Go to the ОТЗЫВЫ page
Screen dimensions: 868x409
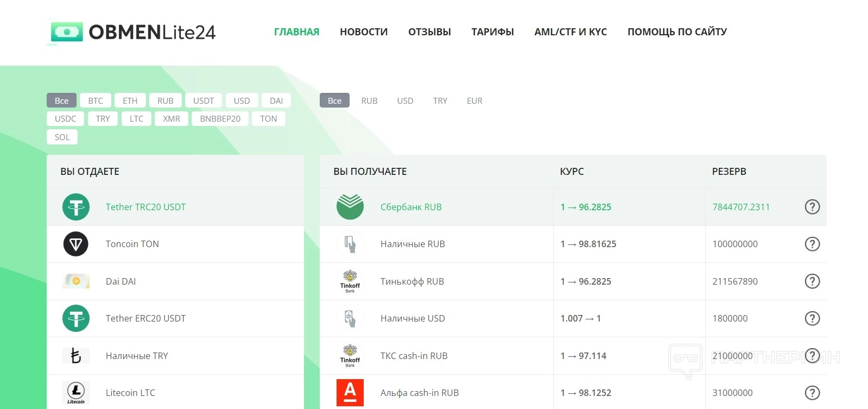[429, 32]
